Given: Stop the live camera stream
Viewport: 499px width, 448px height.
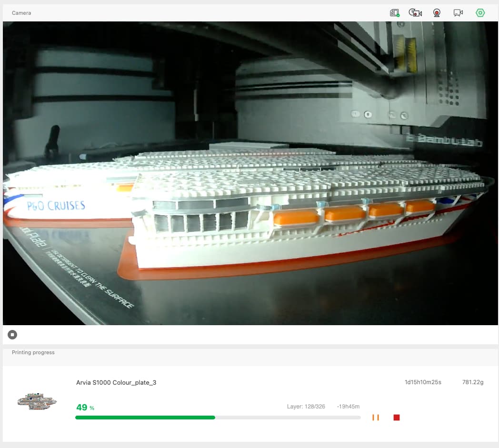Looking at the screenshot, I should 12,335.
